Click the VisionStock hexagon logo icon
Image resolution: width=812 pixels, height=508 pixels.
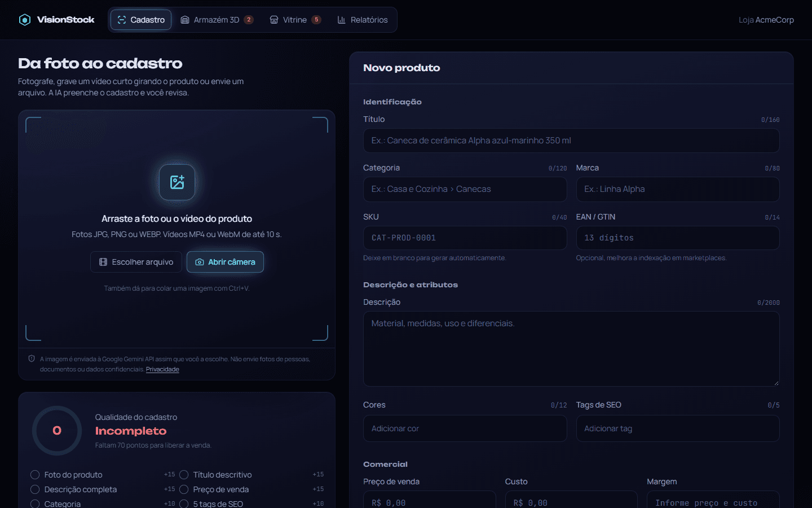(25, 20)
